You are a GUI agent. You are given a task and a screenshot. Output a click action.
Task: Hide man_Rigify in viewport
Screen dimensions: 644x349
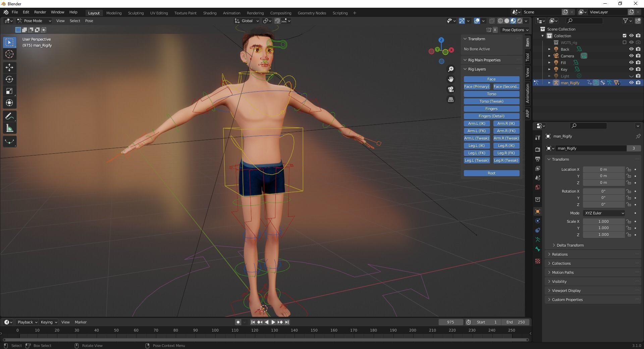coord(631,83)
